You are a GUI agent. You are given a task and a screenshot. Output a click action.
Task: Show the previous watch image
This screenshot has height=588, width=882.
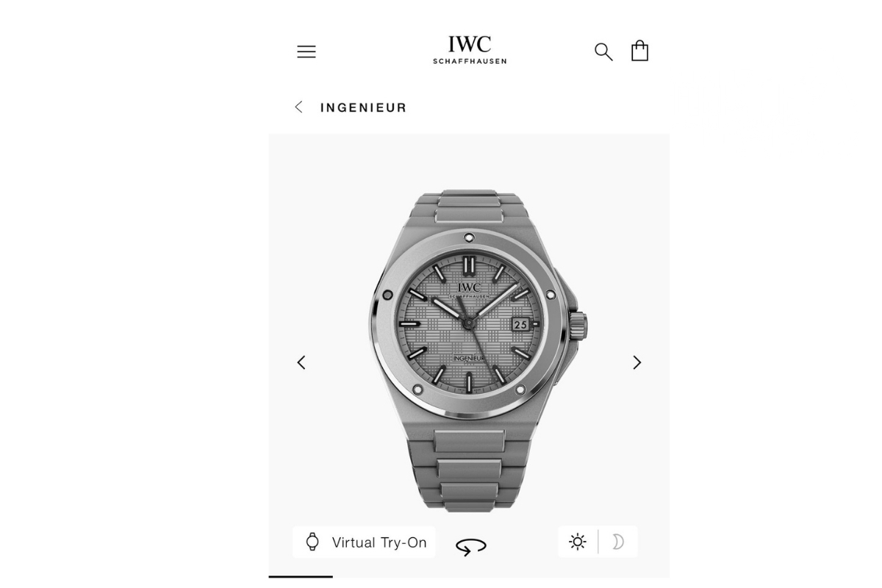(301, 362)
